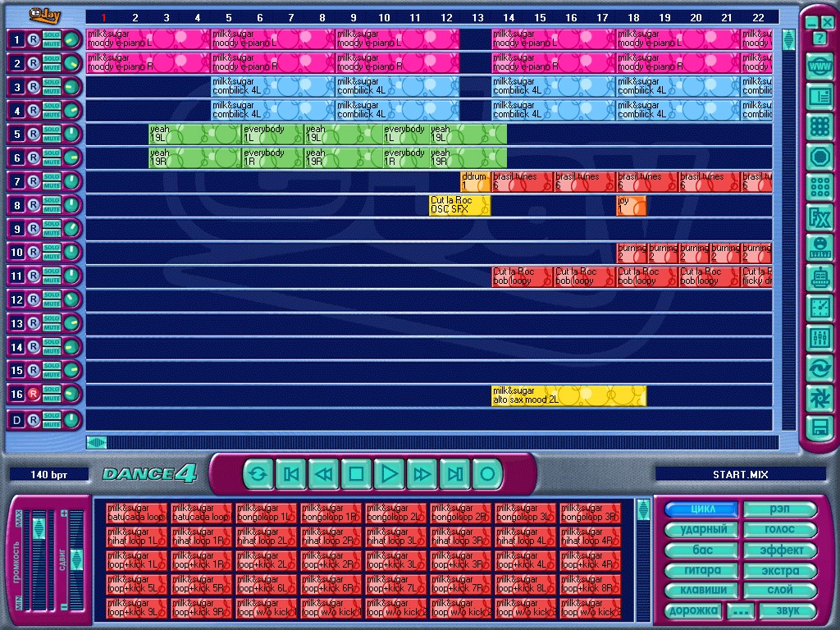The image size is (840, 630).
Task: Click the дорожка button
Action: click(694, 611)
